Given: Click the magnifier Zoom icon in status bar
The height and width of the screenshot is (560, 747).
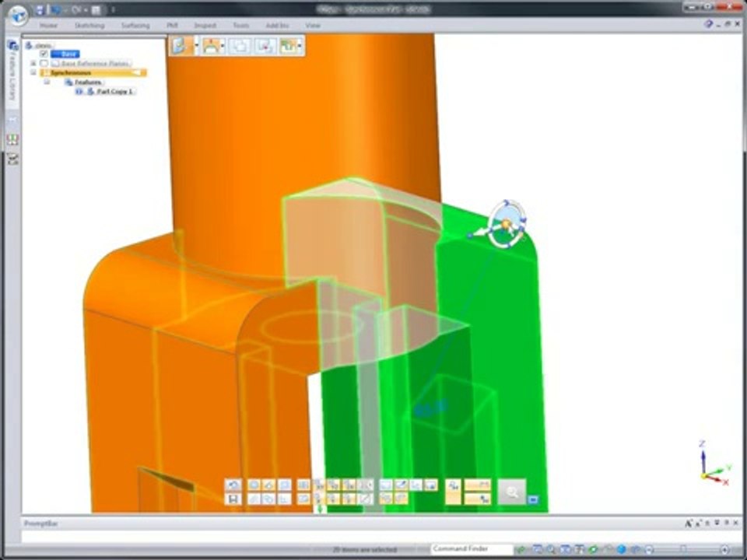Looking at the screenshot, I should [551, 550].
